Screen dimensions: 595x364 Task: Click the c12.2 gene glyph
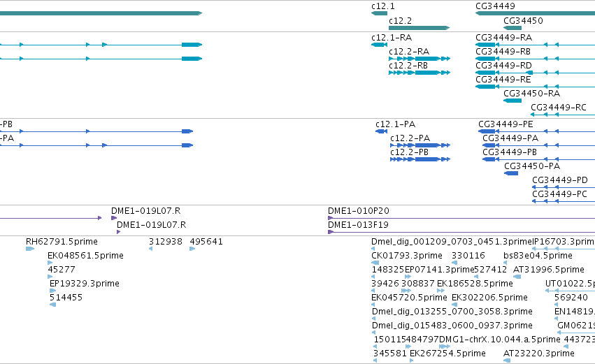(x=419, y=28)
